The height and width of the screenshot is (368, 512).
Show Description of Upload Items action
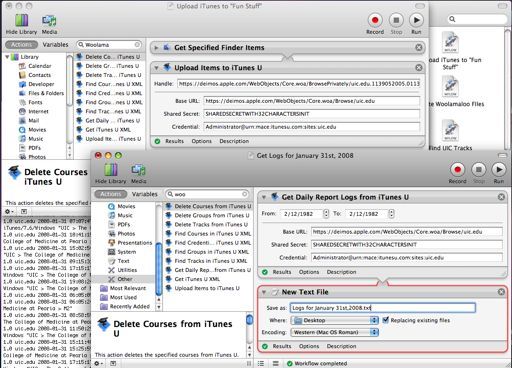234,141
